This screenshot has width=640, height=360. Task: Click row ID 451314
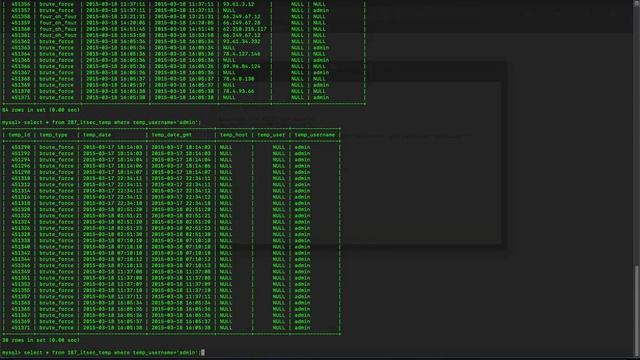(x=21, y=191)
